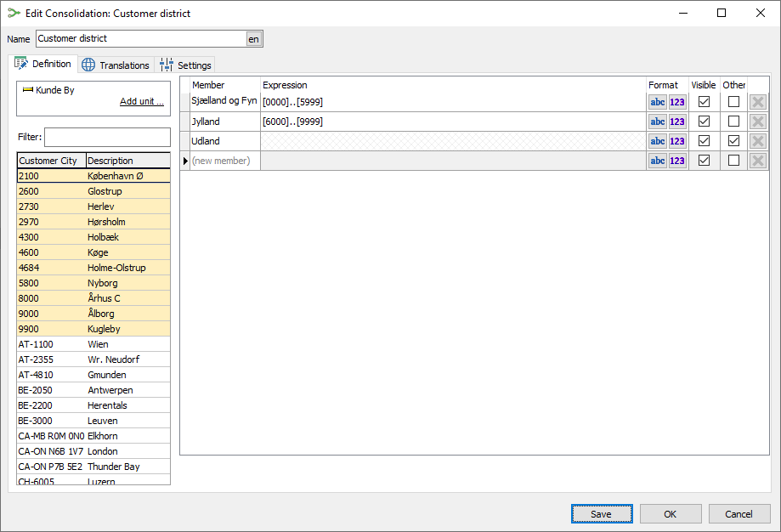Viewport: 781px width, 532px height.
Task: Maximize the Edit Consolidation window
Action: coord(722,13)
